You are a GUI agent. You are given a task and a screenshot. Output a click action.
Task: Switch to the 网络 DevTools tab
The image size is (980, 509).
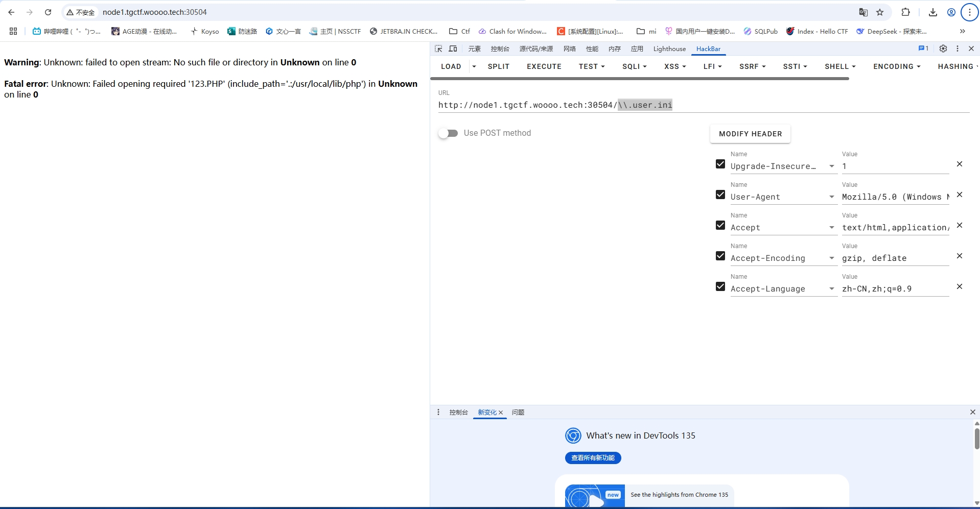570,49
